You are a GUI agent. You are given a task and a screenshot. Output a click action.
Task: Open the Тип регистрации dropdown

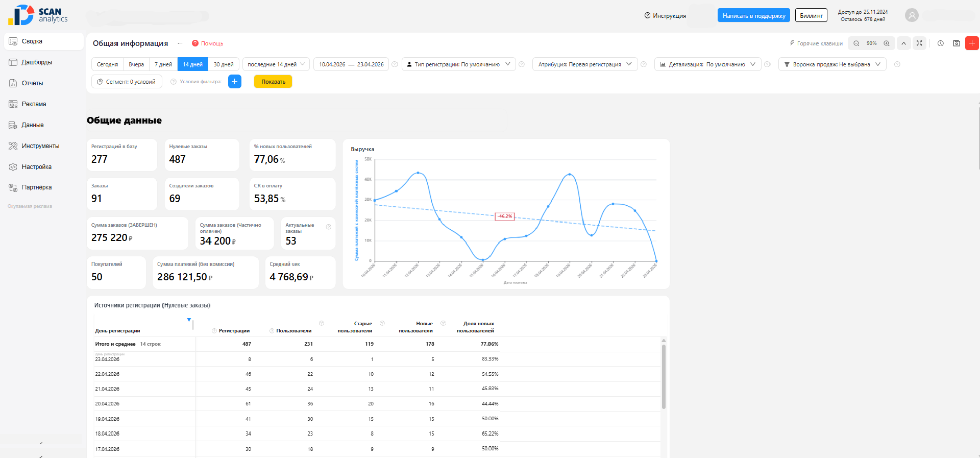[458, 64]
